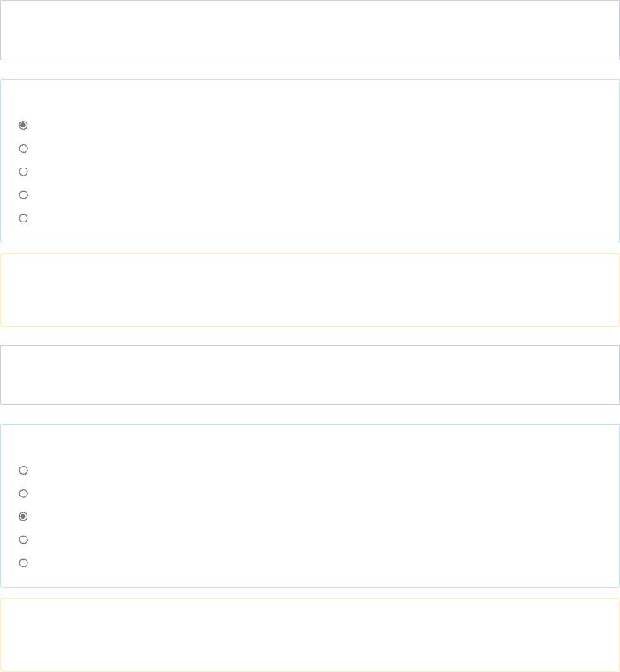
Task: Select the fourth radio option in upper group
Action: [x=23, y=195]
